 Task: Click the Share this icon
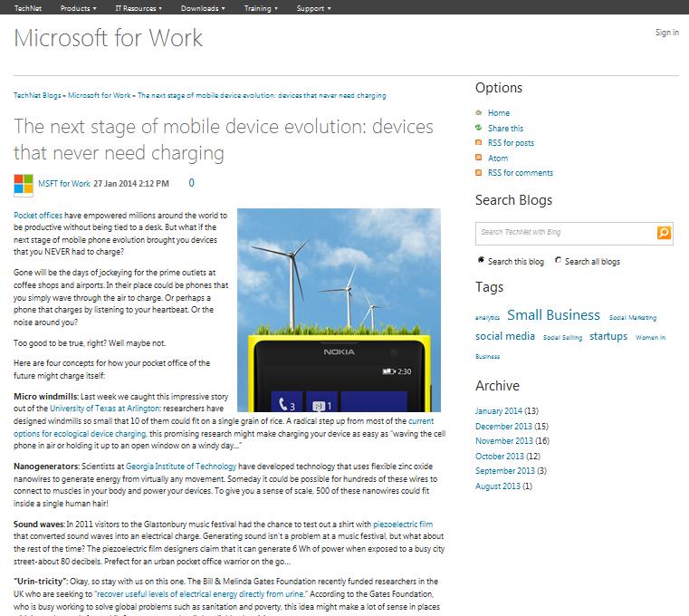[x=479, y=129]
